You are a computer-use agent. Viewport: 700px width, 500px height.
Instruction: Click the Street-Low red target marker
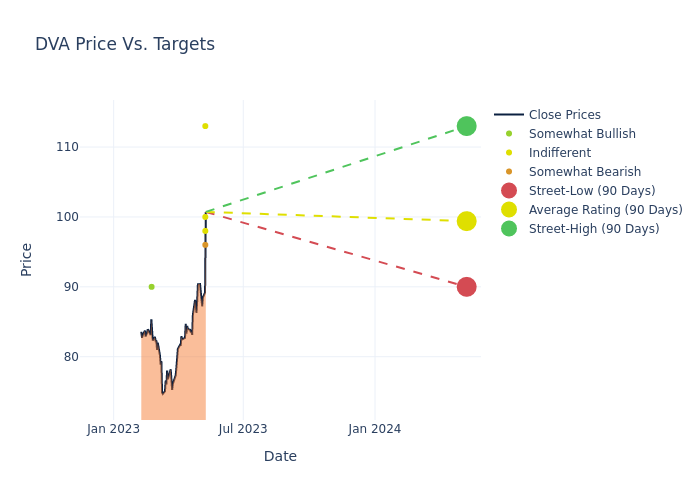[x=466, y=287]
